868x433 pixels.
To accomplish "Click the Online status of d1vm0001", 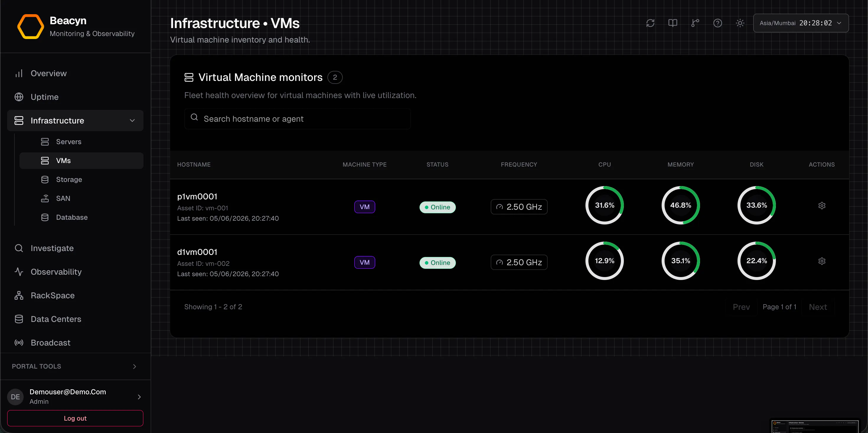I will pyautogui.click(x=437, y=263).
